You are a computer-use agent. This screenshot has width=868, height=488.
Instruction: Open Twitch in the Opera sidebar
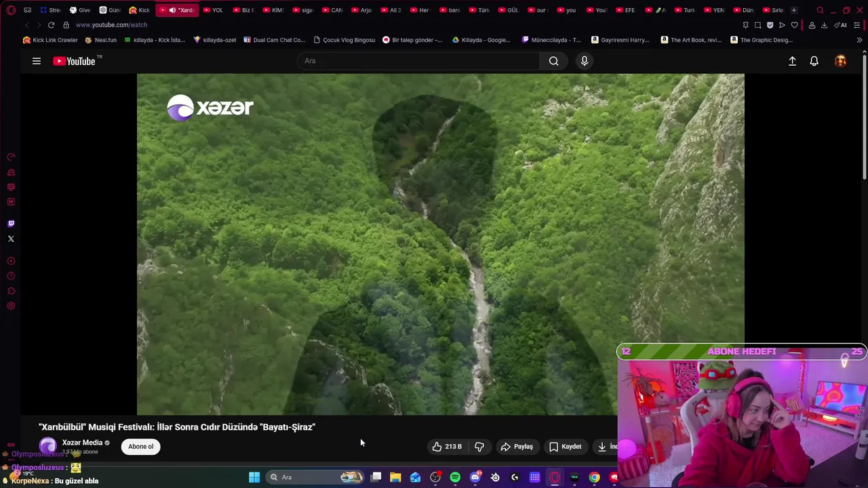click(x=11, y=224)
